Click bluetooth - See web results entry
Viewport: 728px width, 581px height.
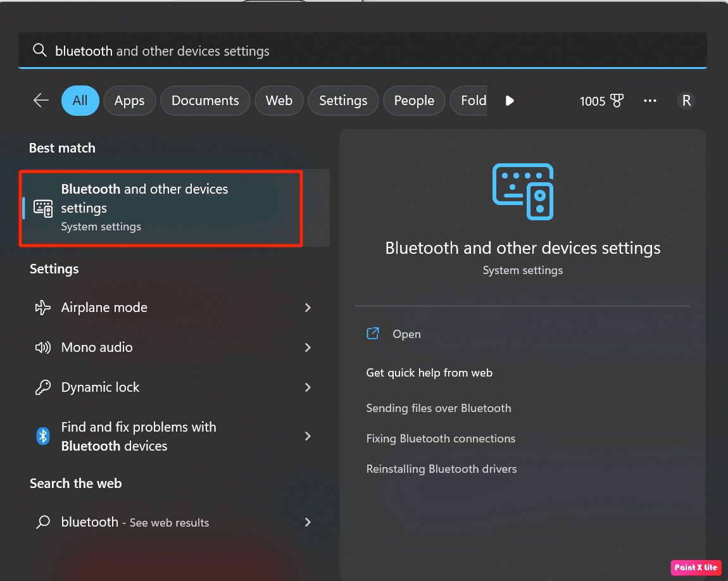[174, 522]
